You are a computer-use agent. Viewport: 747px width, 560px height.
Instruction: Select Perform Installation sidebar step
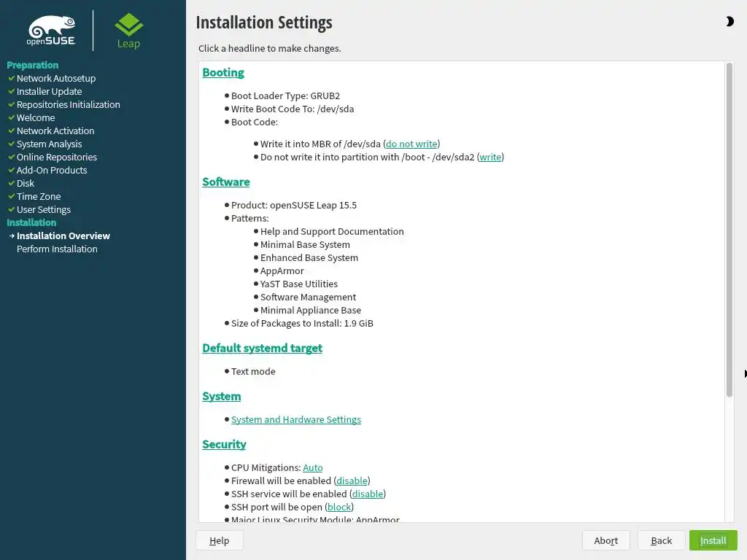(x=57, y=249)
